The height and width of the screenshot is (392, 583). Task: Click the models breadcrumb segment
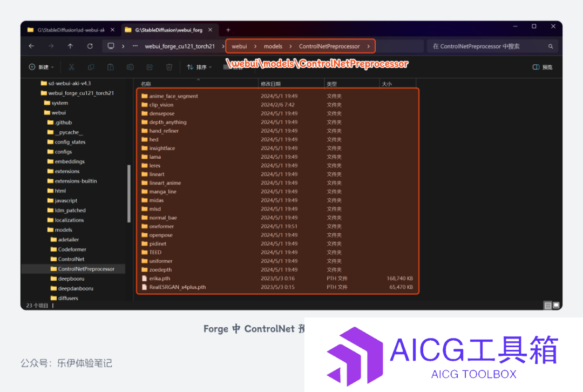pos(273,46)
